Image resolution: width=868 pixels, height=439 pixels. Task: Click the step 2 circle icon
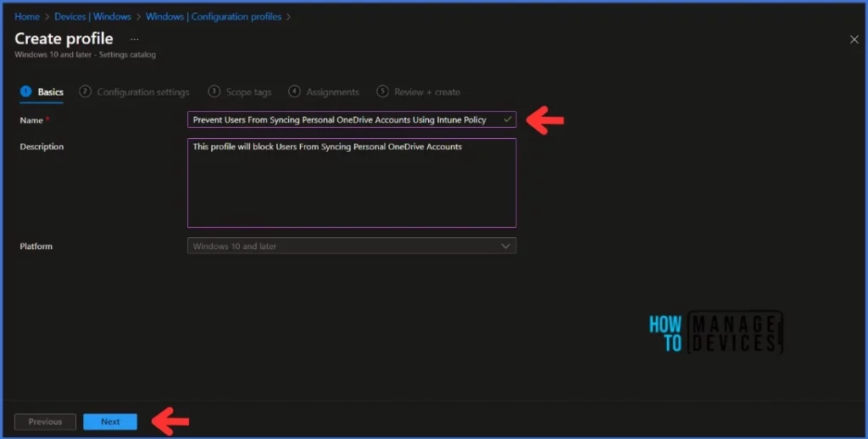coord(86,92)
